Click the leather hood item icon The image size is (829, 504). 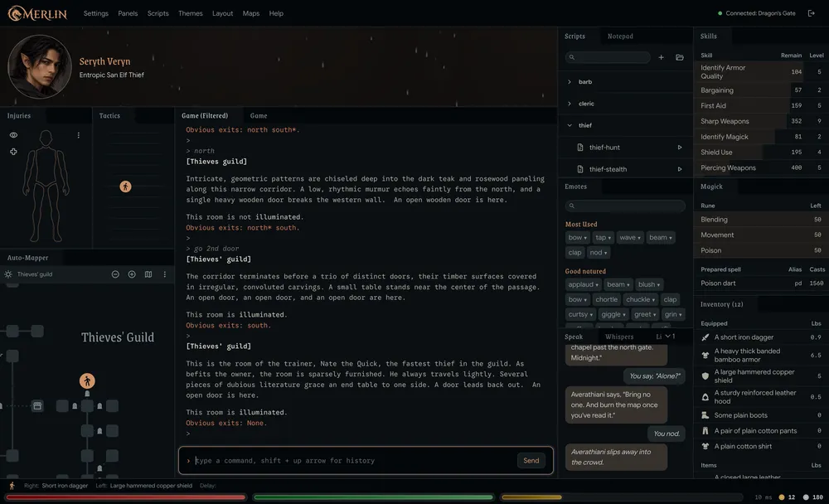point(705,396)
